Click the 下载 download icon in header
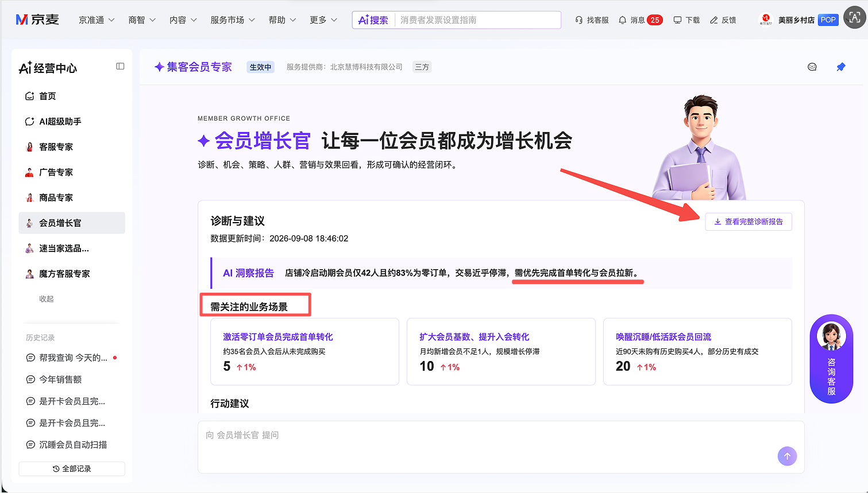 678,20
